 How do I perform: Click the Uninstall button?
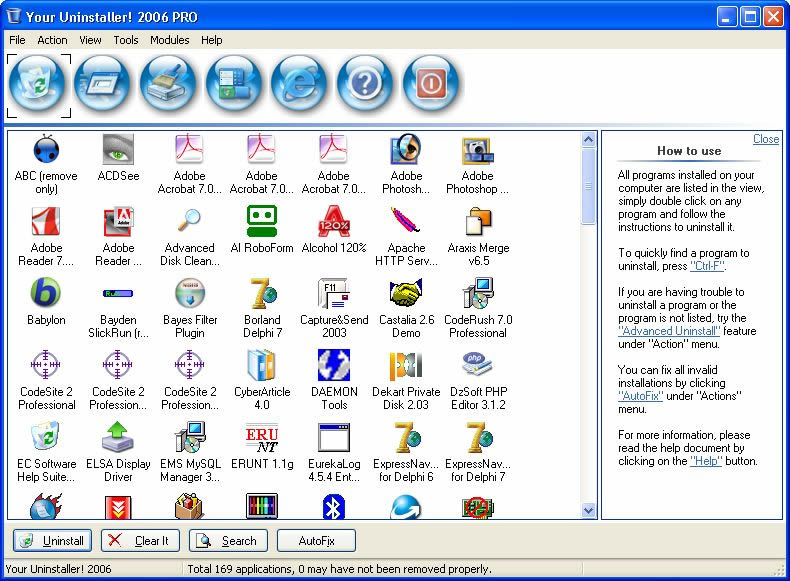click(52, 541)
